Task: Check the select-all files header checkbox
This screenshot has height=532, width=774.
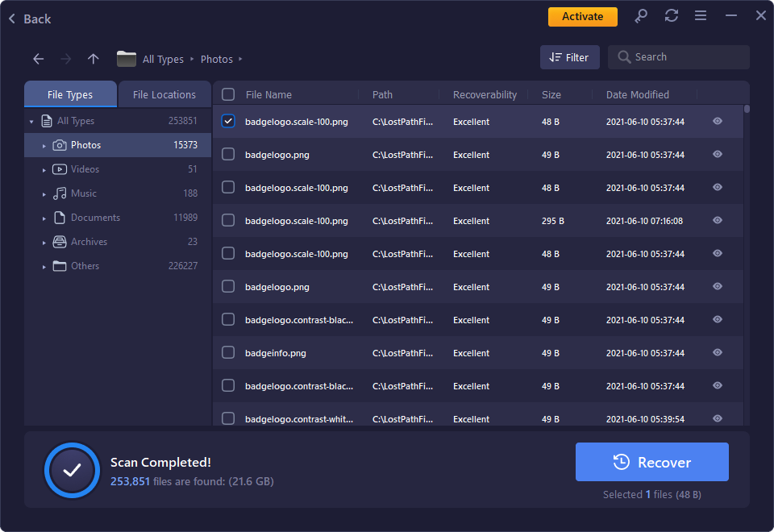Action: coord(227,94)
